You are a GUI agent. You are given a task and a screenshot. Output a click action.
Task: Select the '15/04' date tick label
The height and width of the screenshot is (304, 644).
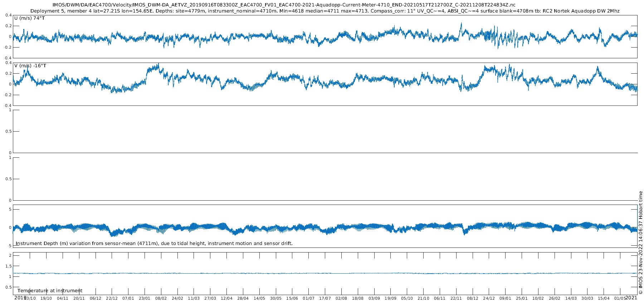click(604, 298)
